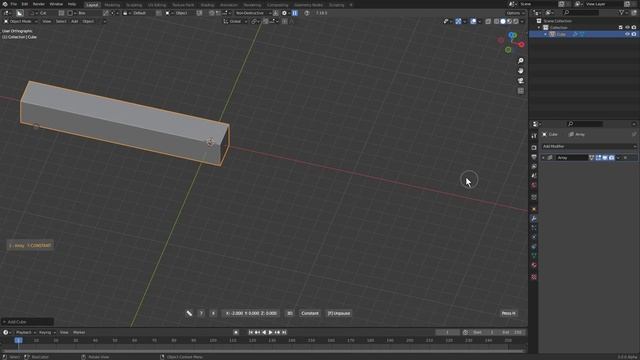Open the Object properties tab
Screen dimensions: 640x360
click(534, 209)
